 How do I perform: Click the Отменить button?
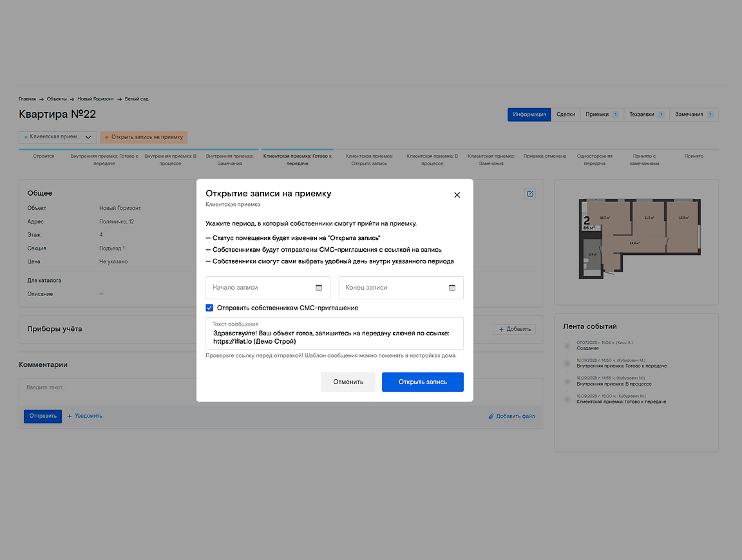pyautogui.click(x=348, y=382)
